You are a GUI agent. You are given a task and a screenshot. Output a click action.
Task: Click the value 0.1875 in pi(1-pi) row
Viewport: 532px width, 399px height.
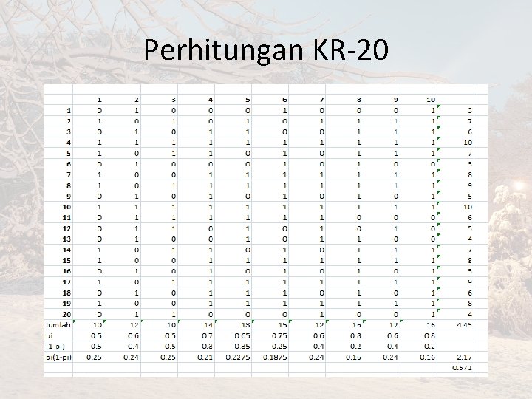[275, 358]
